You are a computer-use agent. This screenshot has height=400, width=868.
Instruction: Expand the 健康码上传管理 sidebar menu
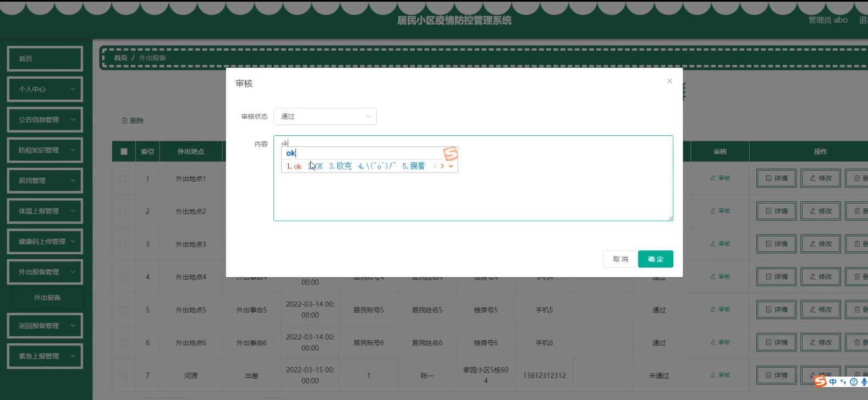click(x=45, y=242)
